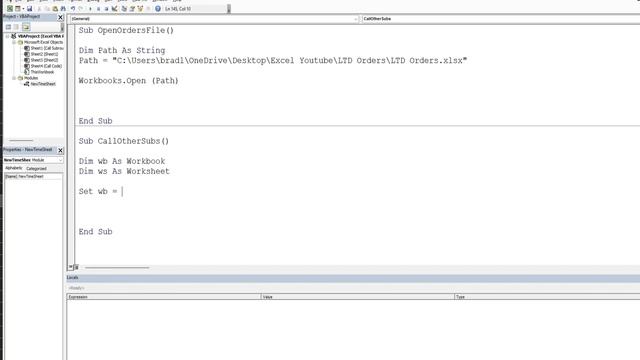Screen dimensions: 640x360
Task: Click the Reset stop icon
Action: click(107, 9)
